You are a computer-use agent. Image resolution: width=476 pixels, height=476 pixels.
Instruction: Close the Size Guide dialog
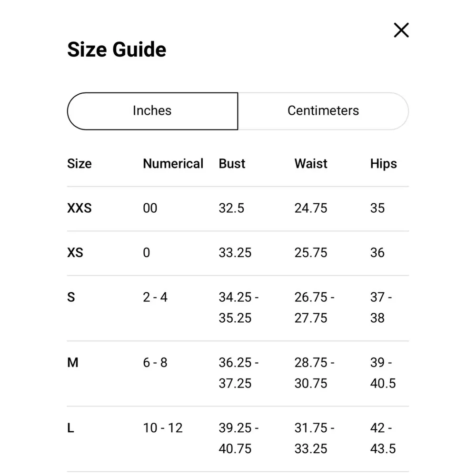coord(401,30)
